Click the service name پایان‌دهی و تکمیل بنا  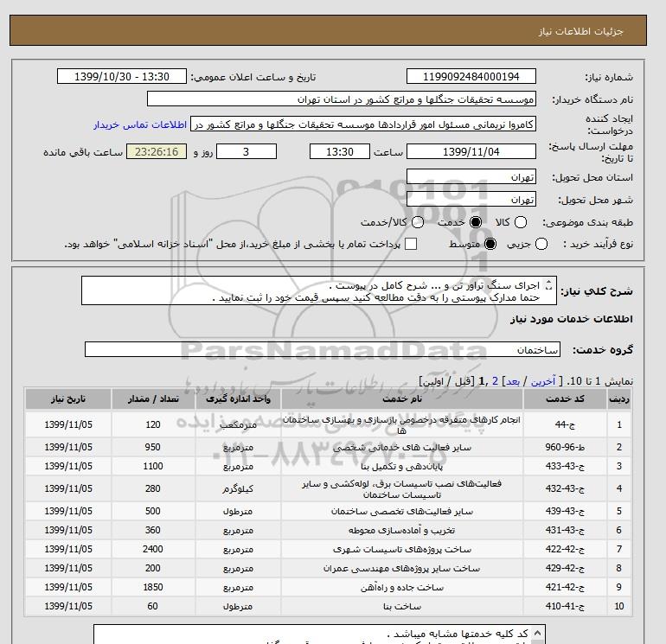pos(402,466)
